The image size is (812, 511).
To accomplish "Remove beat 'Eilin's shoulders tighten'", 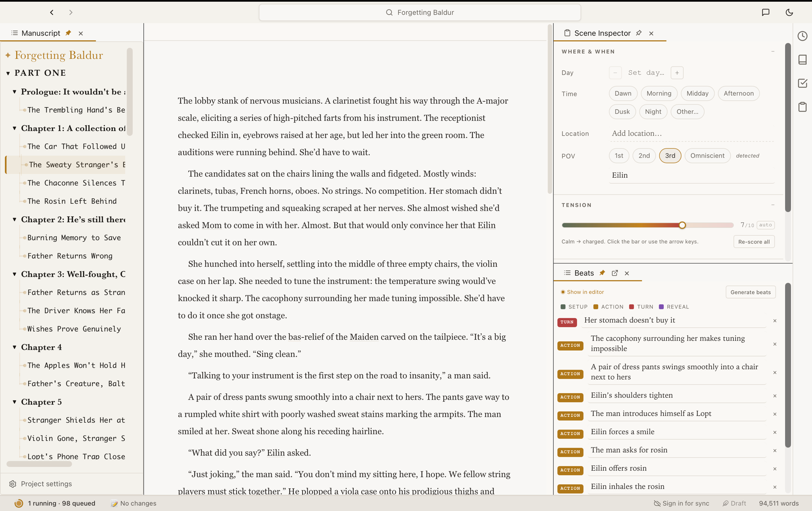I will tap(775, 396).
